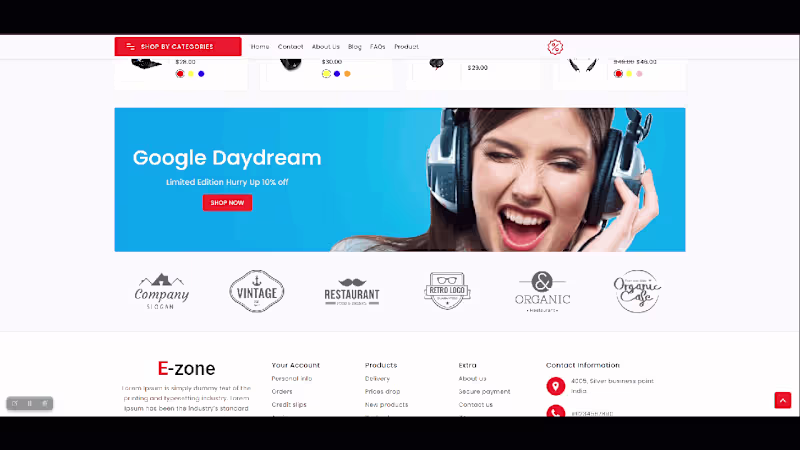Open the About Us nav item
The height and width of the screenshot is (450, 800).
coord(326,46)
